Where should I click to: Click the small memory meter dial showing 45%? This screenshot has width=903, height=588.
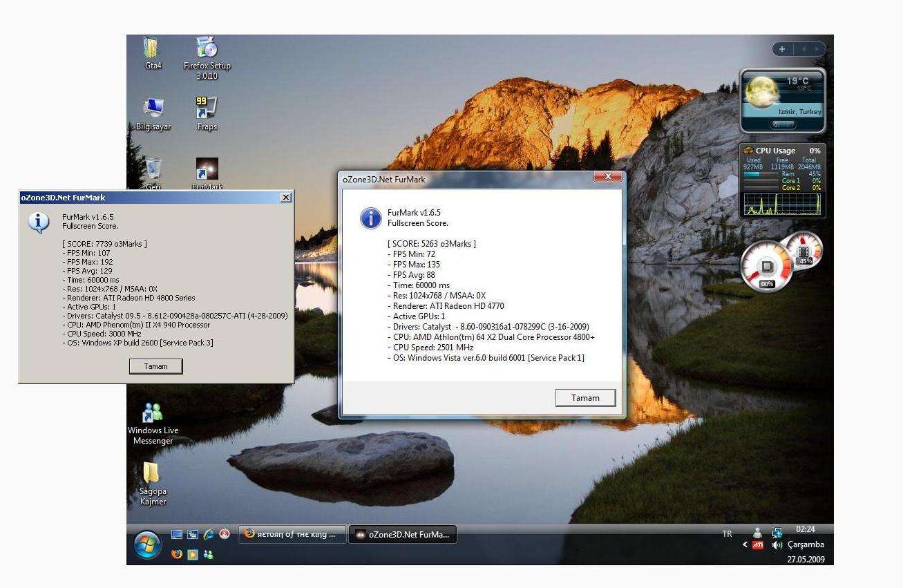806,250
